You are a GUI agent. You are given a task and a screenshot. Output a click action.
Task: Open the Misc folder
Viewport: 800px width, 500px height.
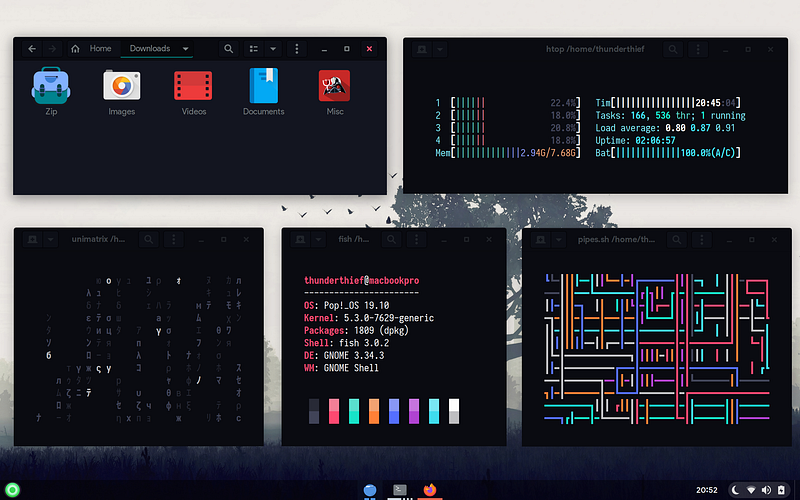point(334,87)
